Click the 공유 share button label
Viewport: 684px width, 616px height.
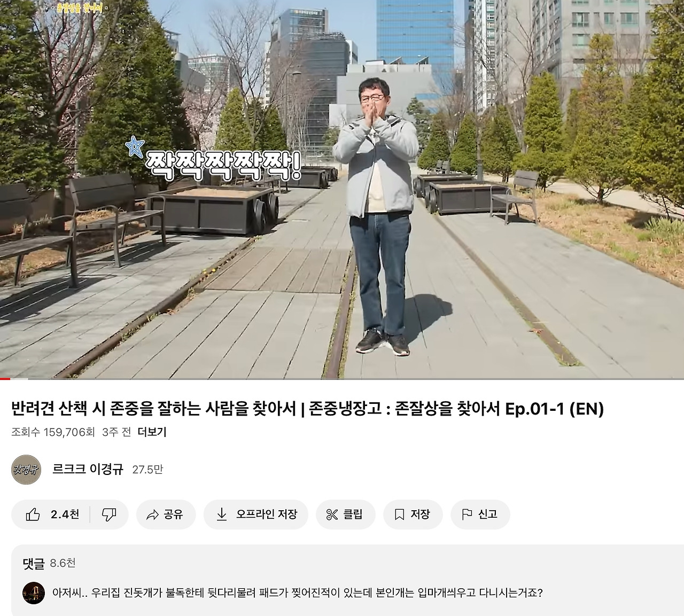click(174, 514)
